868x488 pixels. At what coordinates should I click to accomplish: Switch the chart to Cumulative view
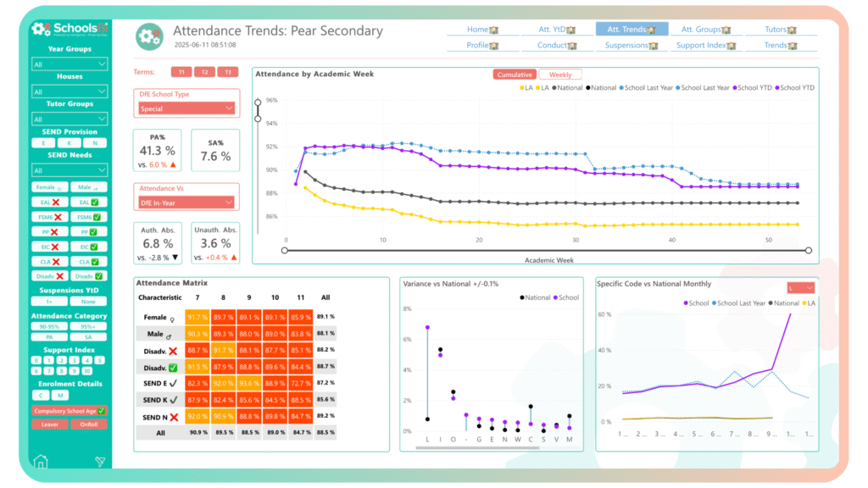(x=515, y=75)
